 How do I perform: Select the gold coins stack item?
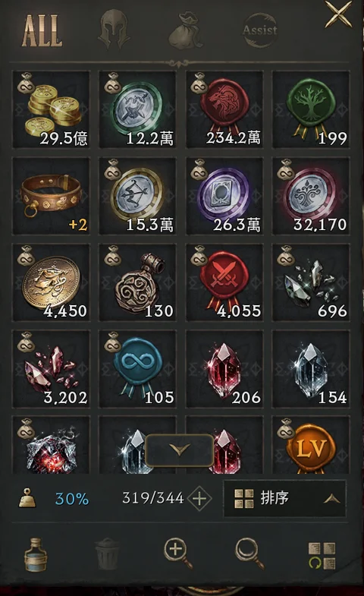52,109
